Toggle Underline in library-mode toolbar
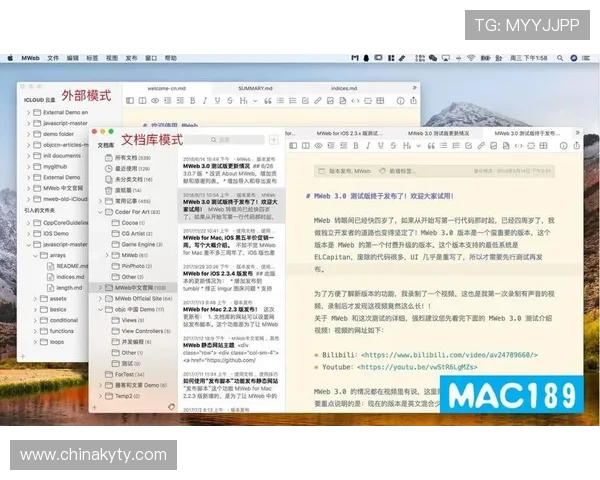 381,146
